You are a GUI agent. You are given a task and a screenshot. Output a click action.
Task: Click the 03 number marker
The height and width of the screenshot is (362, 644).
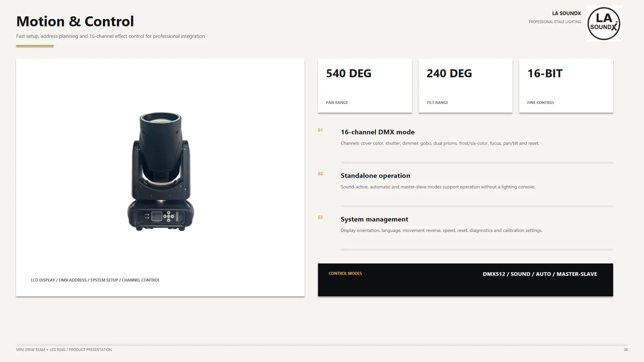click(320, 217)
